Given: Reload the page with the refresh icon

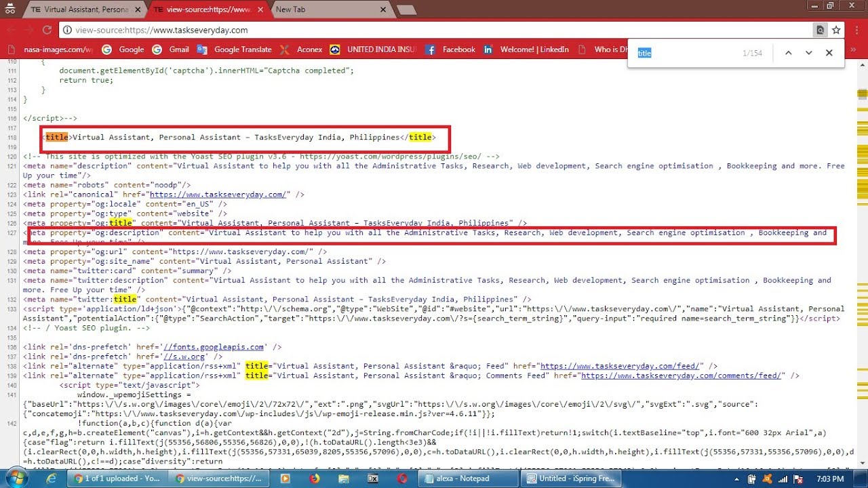Looking at the screenshot, I should pos(47,30).
